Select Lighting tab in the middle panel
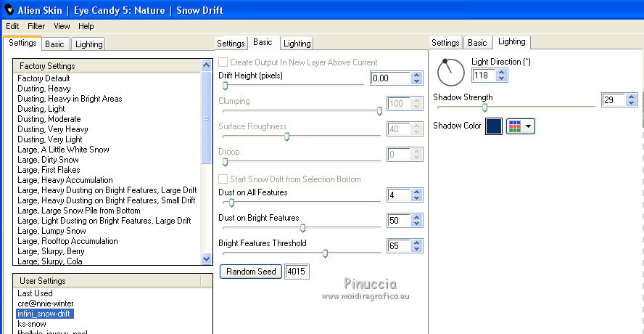The image size is (644, 334). click(x=297, y=43)
